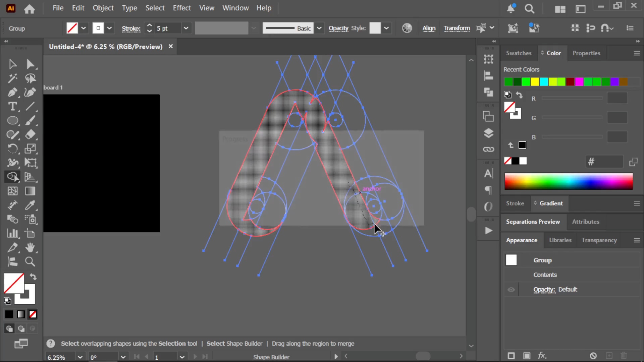Open notifications bell

511,9
